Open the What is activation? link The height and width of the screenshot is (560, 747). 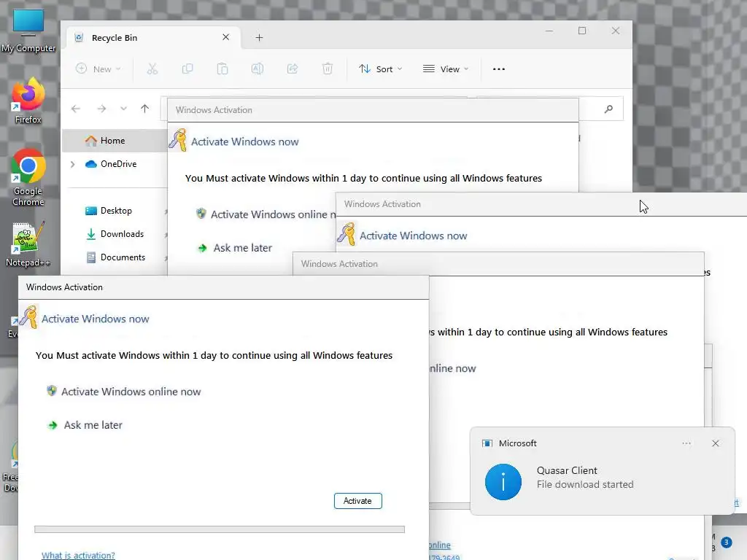tap(78, 555)
